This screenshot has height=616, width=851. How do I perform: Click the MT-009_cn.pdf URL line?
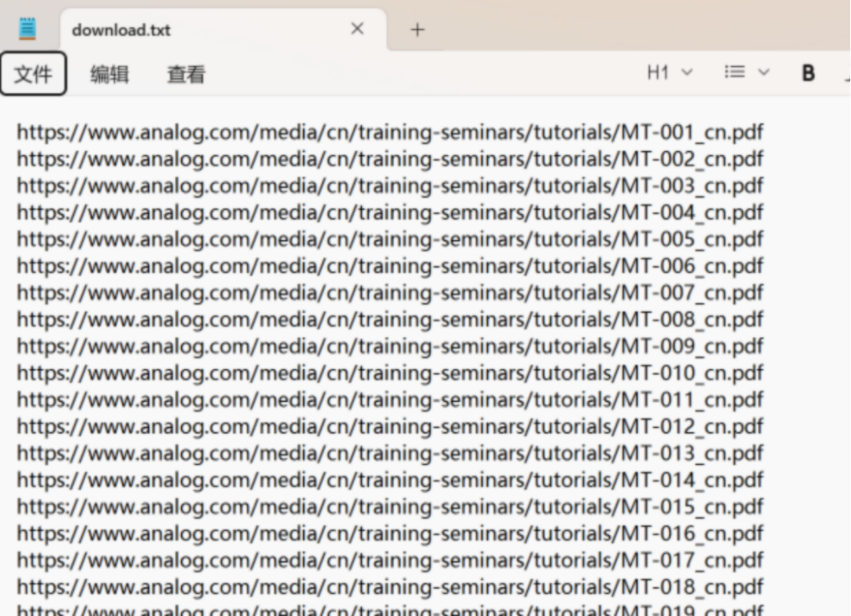click(x=390, y=346)
